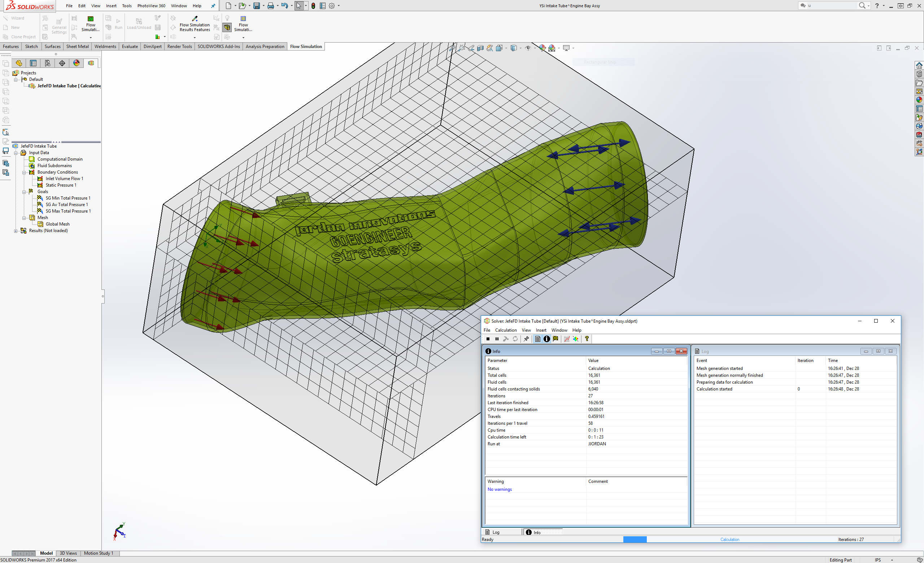
Task: Open the ConfigurationManager tab icon
Action: pos(48,63)
